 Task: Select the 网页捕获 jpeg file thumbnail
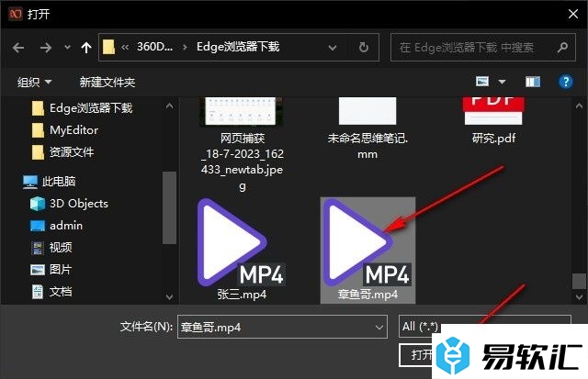point(243,145)
